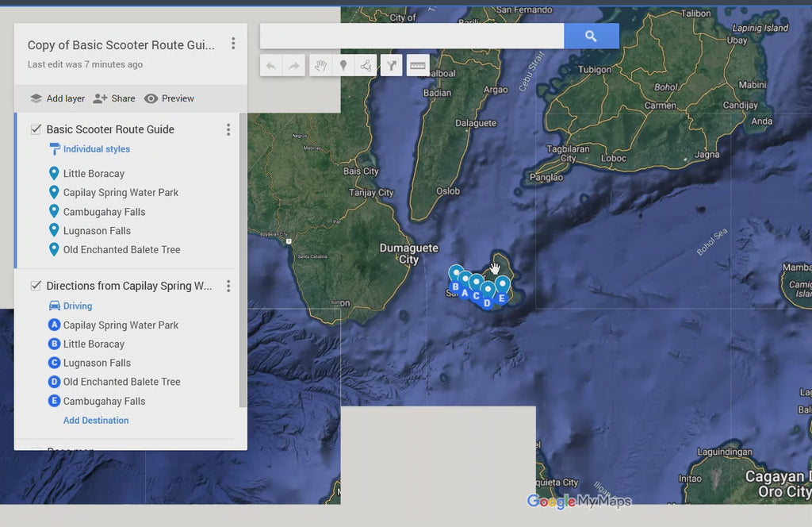This screenshot has width=812, height=527.
Task: Select the draw a line tool
Action: tap(366, 66)
